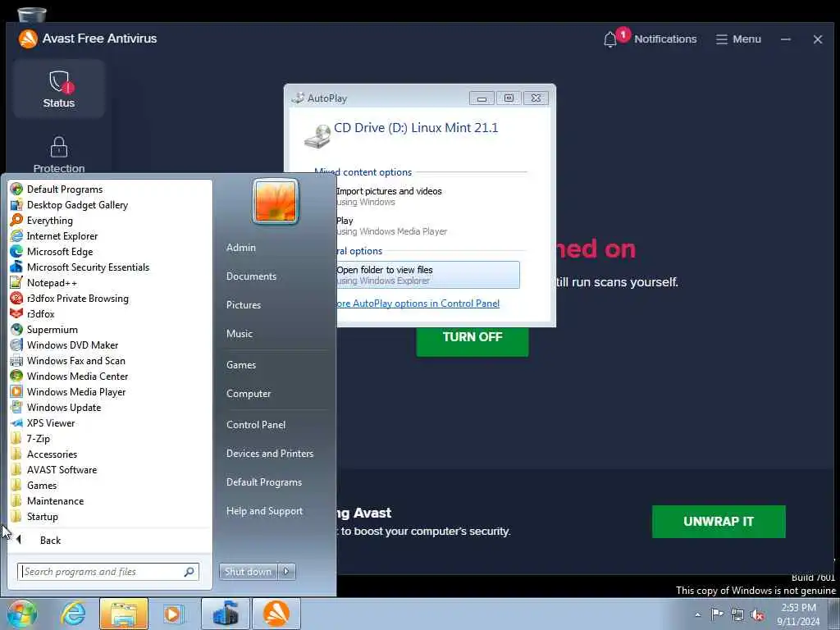Open Supermium browser icon
The height and width of the screenshot is (630, 840).
pyautogui.click(x=16, y=330)
